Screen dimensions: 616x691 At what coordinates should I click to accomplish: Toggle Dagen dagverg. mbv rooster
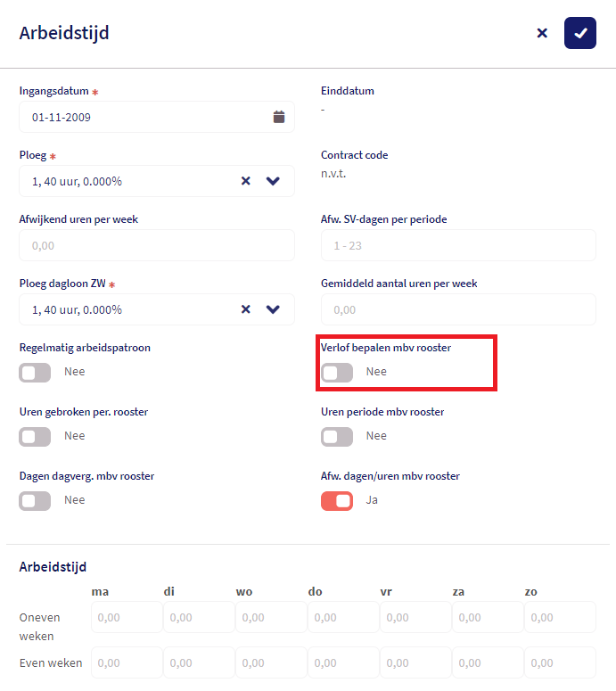[x=36, y=500]
